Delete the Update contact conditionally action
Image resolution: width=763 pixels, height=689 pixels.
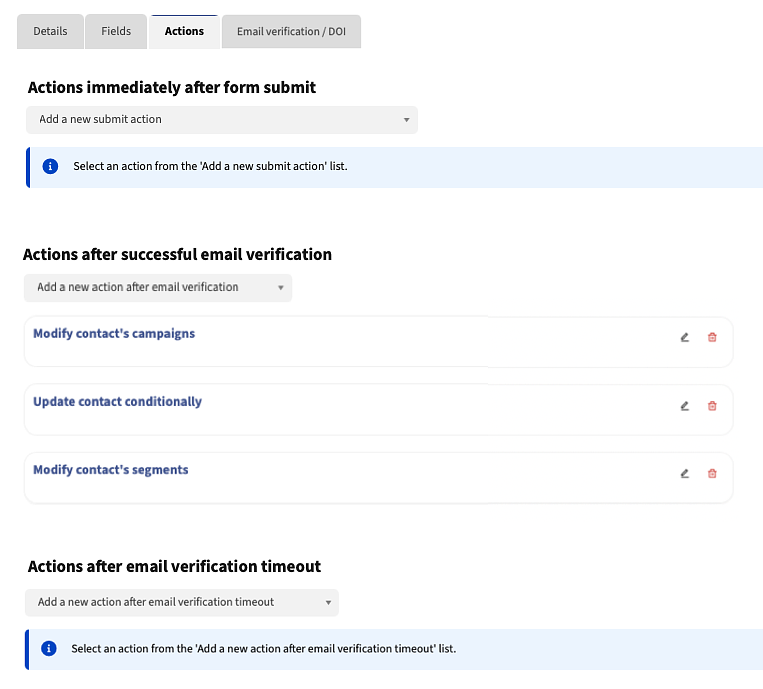tap(712, 406)
